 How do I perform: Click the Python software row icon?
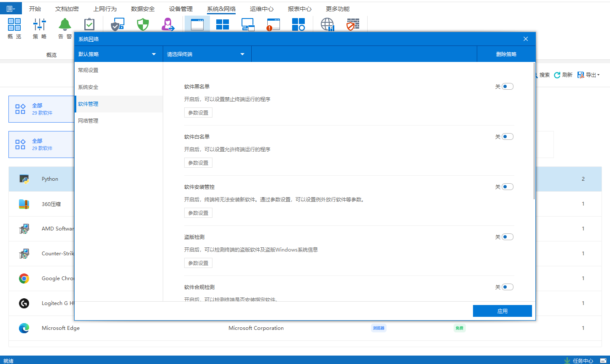point(24,179)
